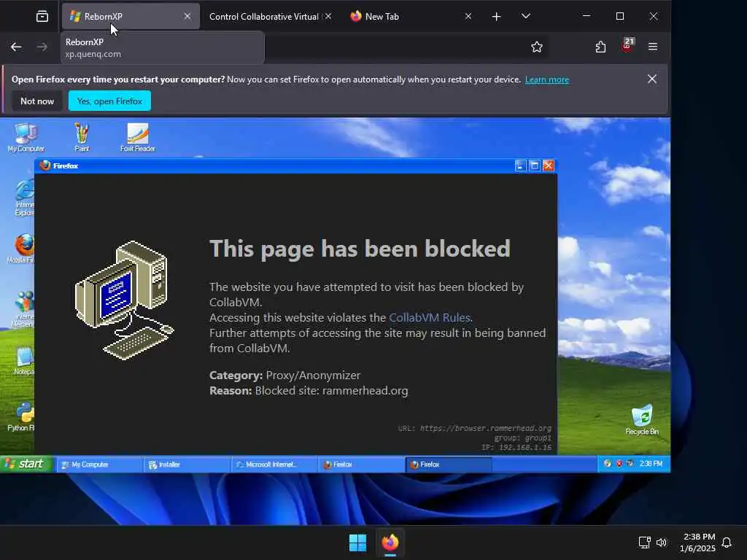Open the notification bell icon
747x560 pixels.
point(727,542)
